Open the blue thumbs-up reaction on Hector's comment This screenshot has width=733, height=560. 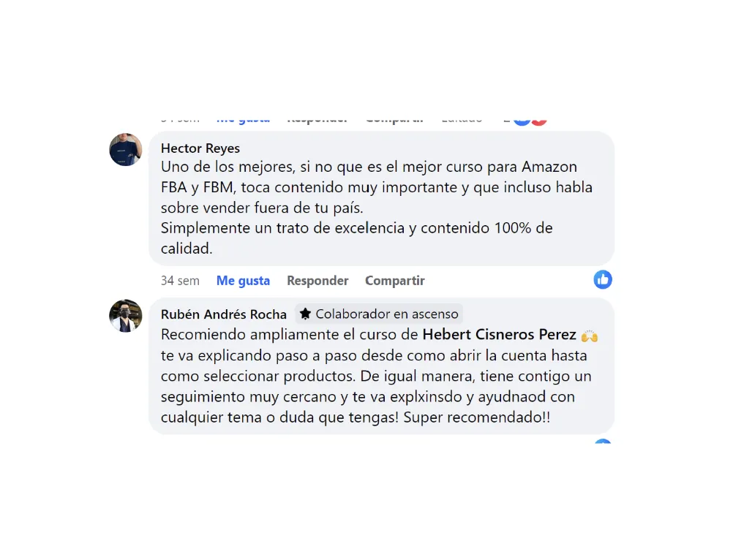point(603,279)
